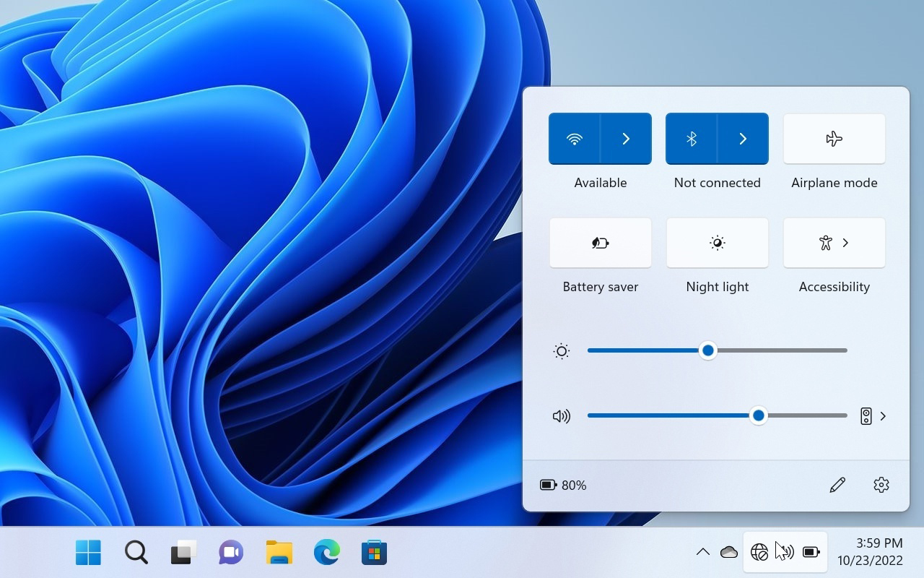Screen dimensions: 924x578
Task: Open File Explorer from the taskbar
Action: [x=279, y=553]
